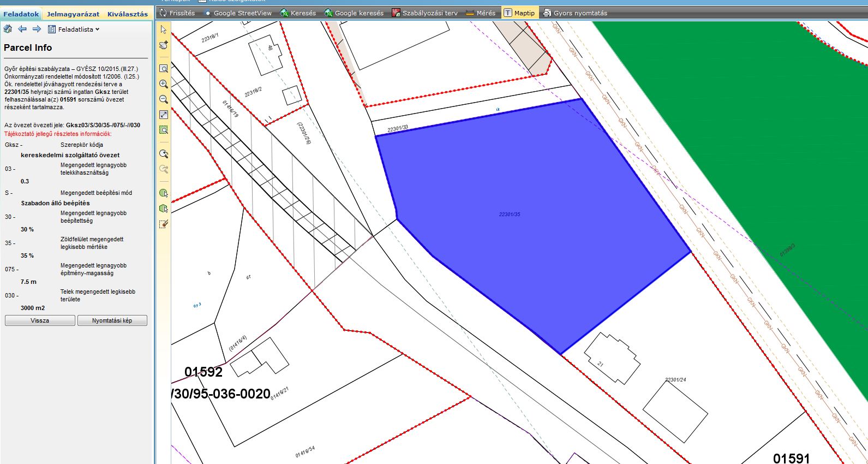
Task: Choose the clear selection eraser tool
Action: coord(164,224)
